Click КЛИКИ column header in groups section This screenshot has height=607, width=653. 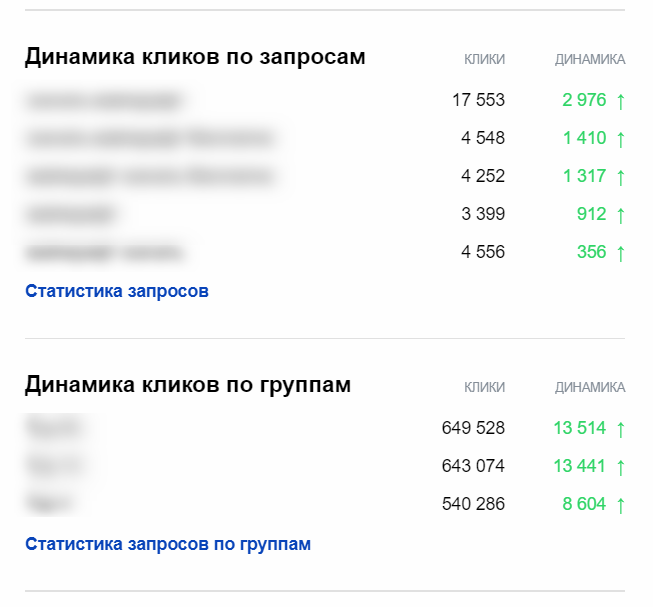pyautogui.click(x=484, y=387)
